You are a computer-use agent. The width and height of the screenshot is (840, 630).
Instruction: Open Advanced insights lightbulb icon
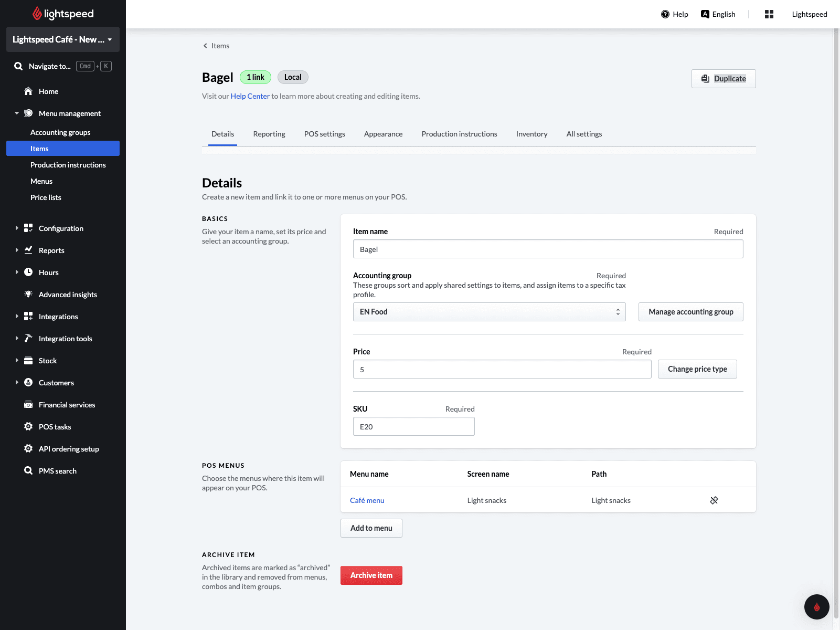(x=28, y=295)
